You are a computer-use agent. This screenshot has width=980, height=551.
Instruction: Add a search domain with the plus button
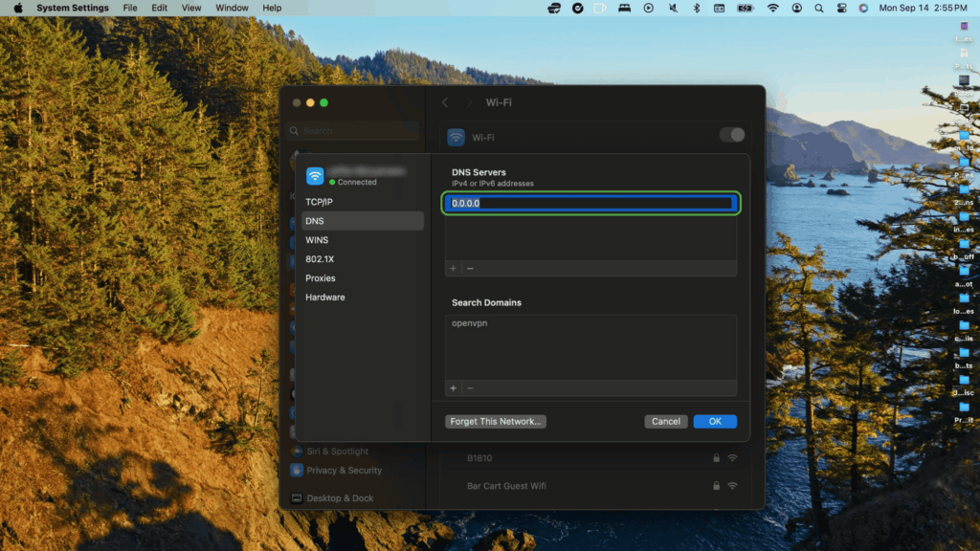point(453,388)
